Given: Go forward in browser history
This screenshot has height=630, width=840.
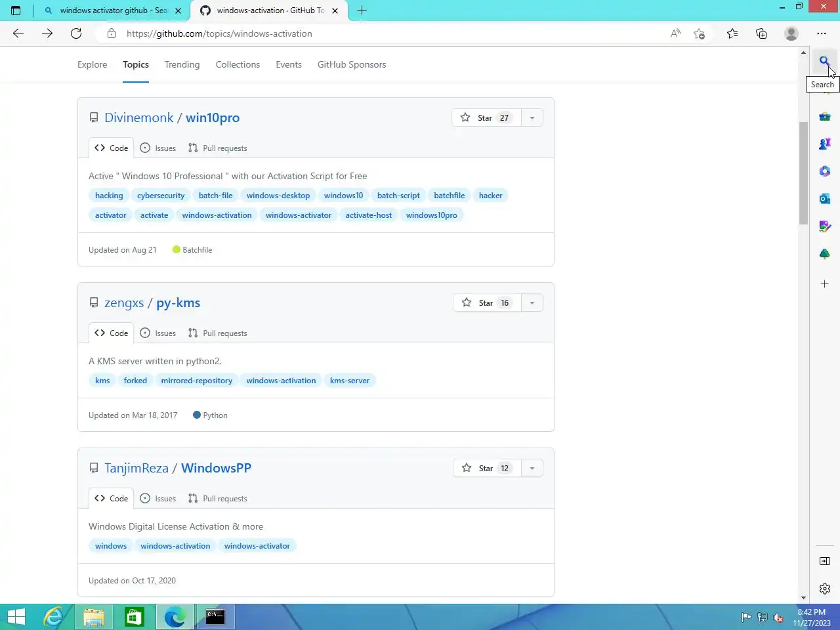Looking at the screenshot, I should pos(47,33).
